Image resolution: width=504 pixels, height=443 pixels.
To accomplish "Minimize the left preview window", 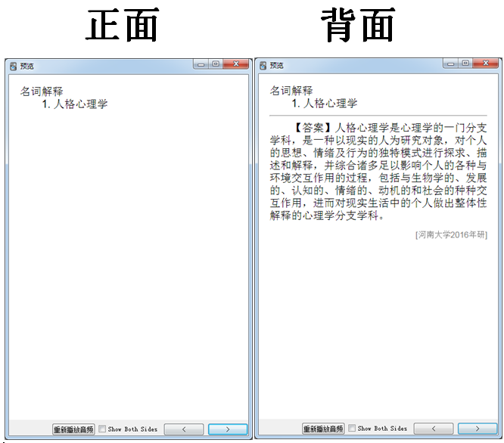I will pyautogui.click(x=201, y=64).
